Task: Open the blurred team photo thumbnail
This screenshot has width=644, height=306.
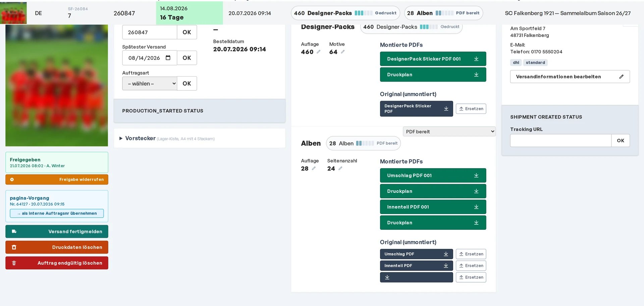Action: point(57,85)
